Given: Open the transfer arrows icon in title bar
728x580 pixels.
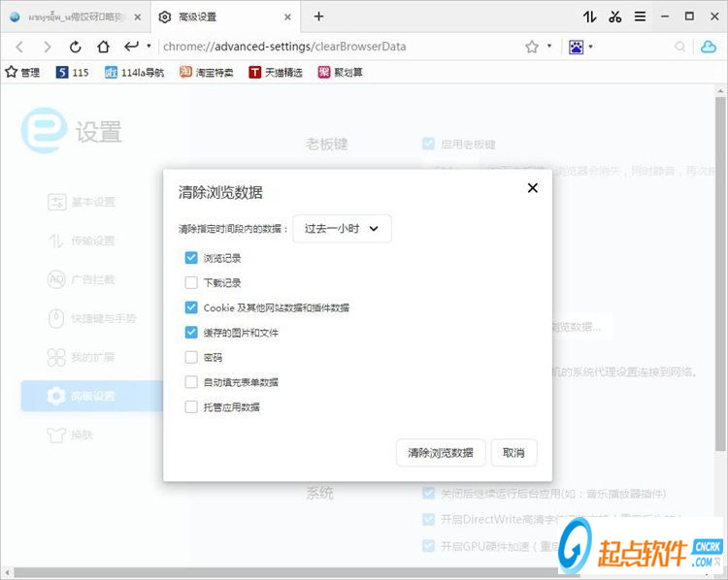Looking at the screenshot, I should coord(589,17).
